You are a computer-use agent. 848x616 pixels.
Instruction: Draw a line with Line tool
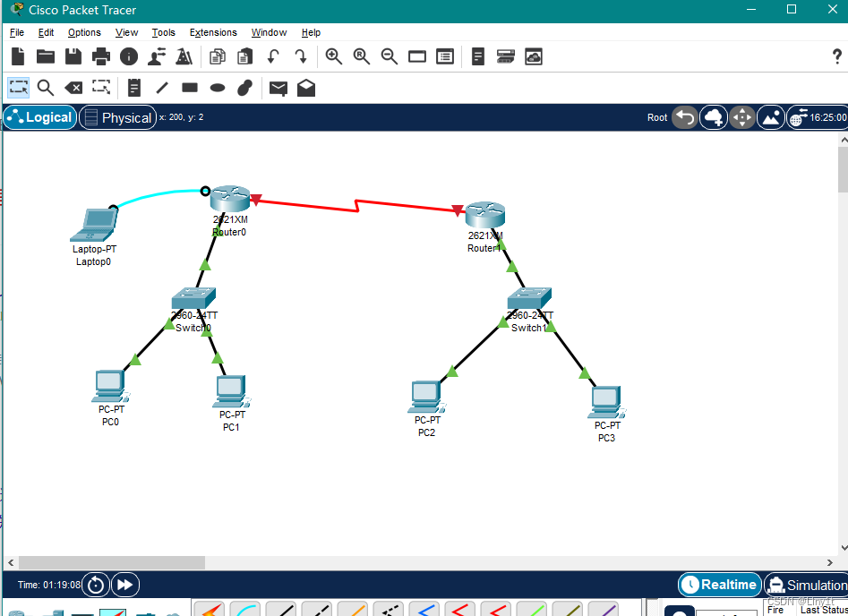(x=162, y=87)
